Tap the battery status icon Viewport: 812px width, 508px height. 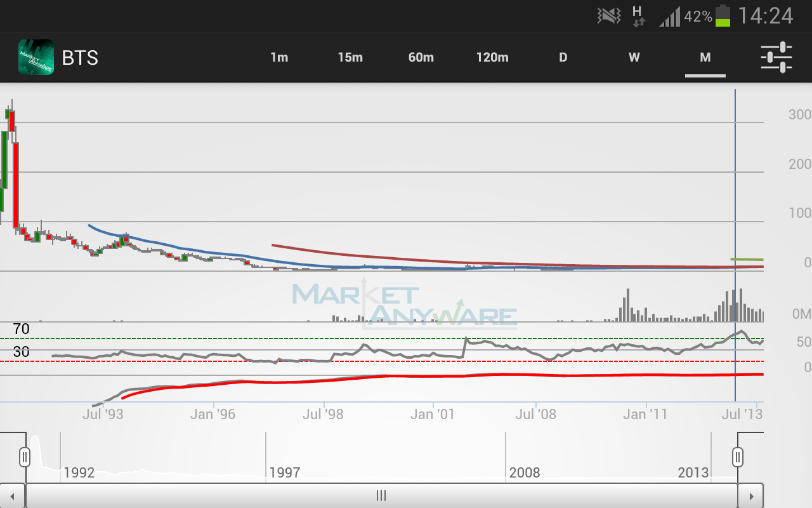723,16
